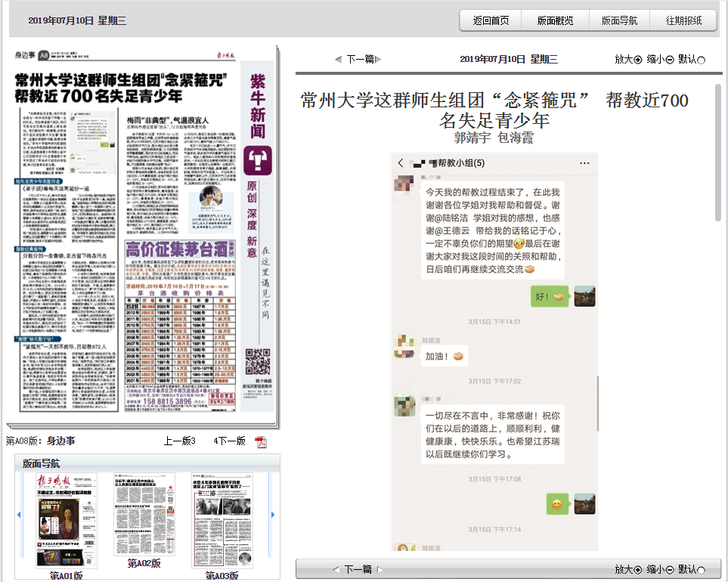Viewport: 728px width, 582px height.
Task: Reset text size with top 默认 circle
Action: pos(701,60)
